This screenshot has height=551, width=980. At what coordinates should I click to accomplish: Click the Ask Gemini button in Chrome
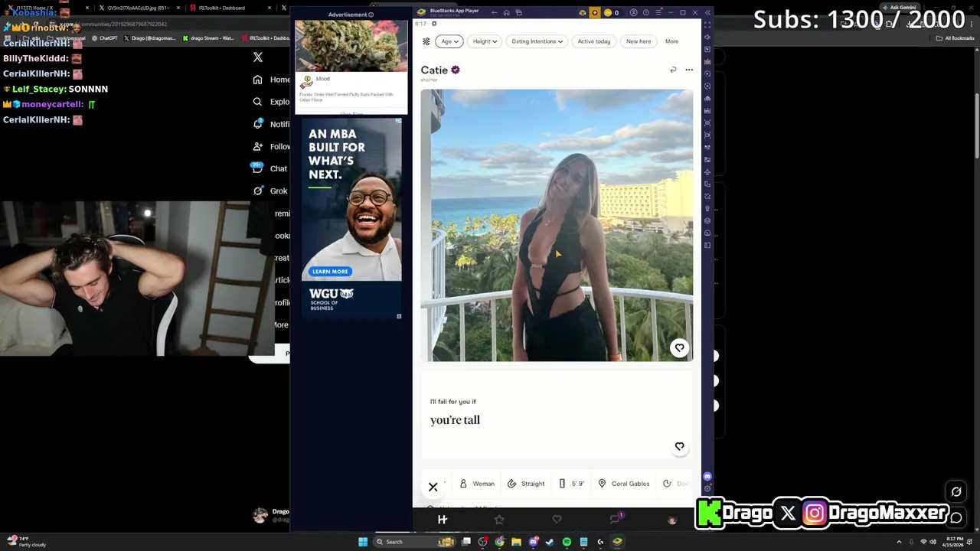(x=900, y=8)
